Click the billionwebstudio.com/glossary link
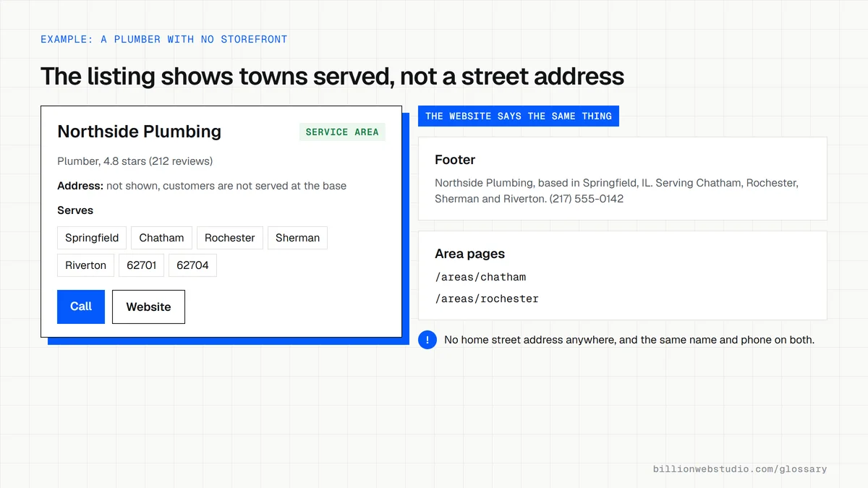 pyautogui.click(x=740, y=469)
